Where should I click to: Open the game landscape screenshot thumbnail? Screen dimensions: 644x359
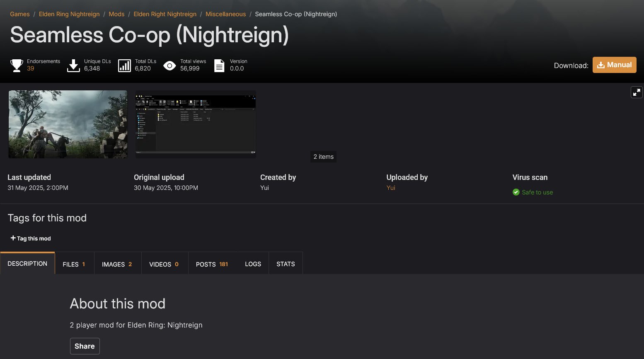pyautogui.click(x=68, y=124)
